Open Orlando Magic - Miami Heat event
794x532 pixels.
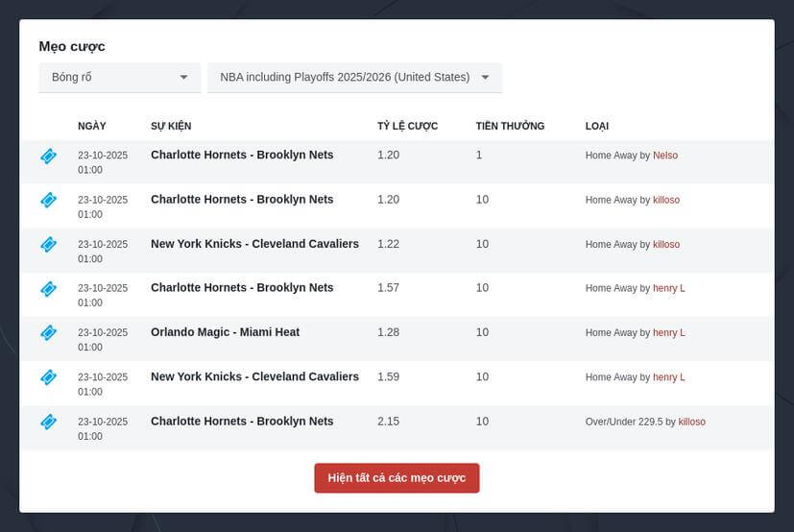coord(225,332)
